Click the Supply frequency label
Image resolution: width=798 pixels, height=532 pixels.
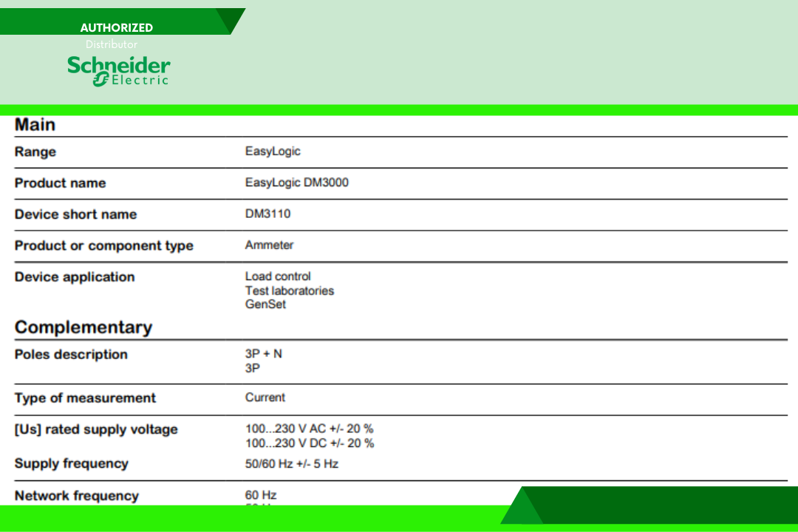pyautogui.click(x=71, y=464)
